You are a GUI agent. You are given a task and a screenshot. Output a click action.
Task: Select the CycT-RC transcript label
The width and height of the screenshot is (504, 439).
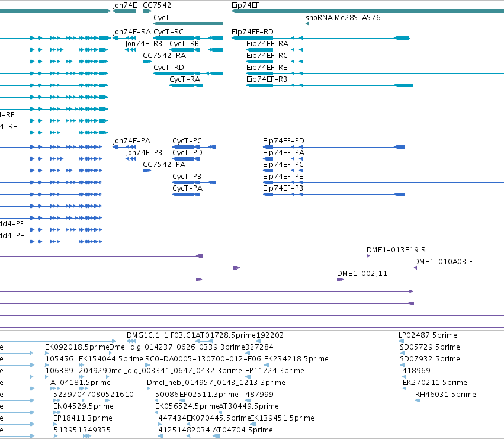[168, 32]
